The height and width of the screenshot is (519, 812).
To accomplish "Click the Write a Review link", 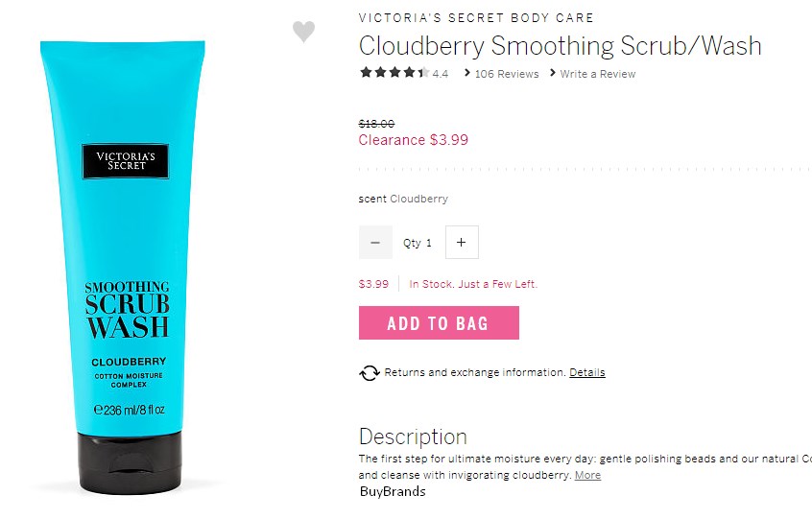I will [598, 74].
